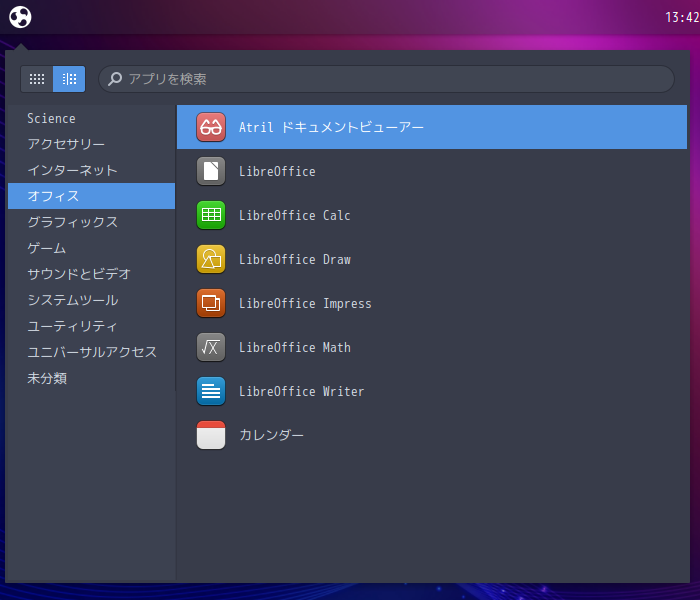The image size is (700, 600).
Task: Select the インターネット category
Action: [x=92, y=170]
